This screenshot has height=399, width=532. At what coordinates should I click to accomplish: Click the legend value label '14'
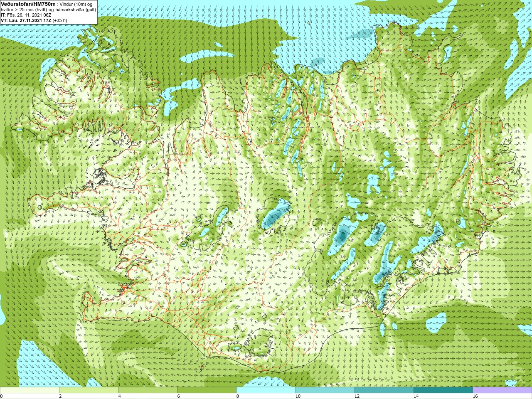pos(416,396)
